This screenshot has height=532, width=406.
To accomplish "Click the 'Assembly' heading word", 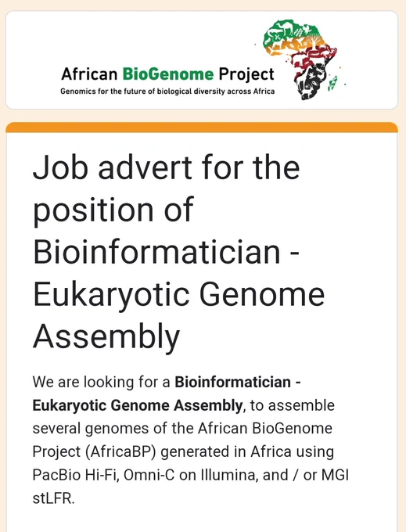I will click(106, 337).
